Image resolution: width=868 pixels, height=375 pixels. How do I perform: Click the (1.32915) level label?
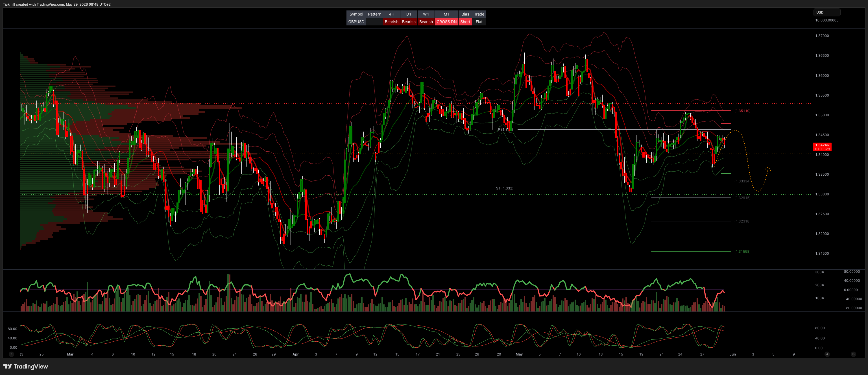742,198
